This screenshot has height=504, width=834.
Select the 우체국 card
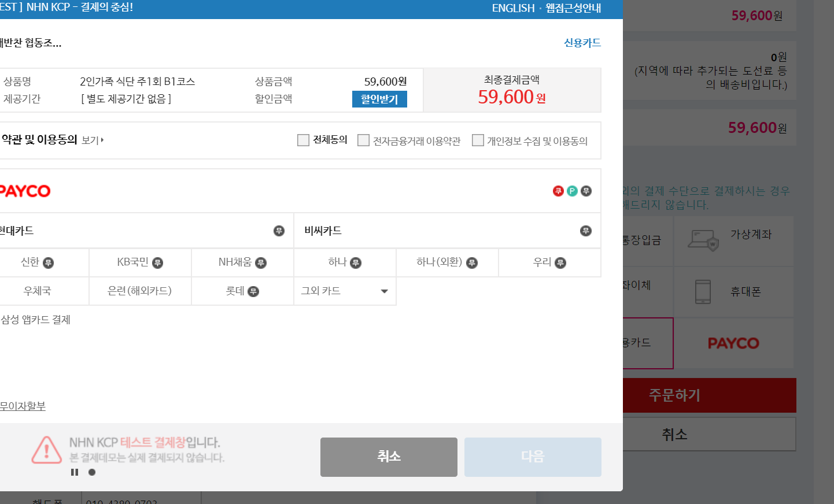point(44,291)
